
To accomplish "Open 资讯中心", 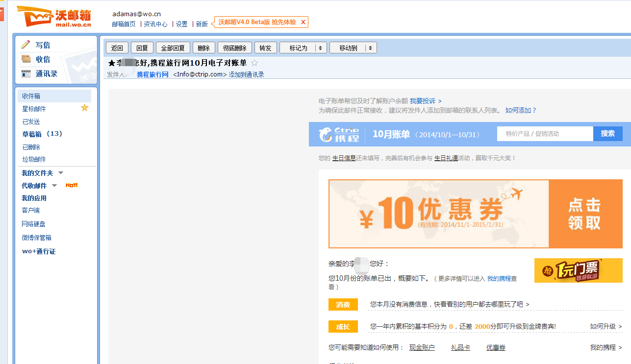I will click(x=155, y=24).
